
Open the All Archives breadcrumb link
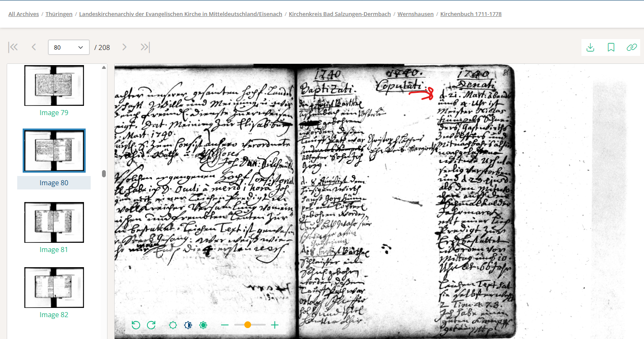coord(24,14)
